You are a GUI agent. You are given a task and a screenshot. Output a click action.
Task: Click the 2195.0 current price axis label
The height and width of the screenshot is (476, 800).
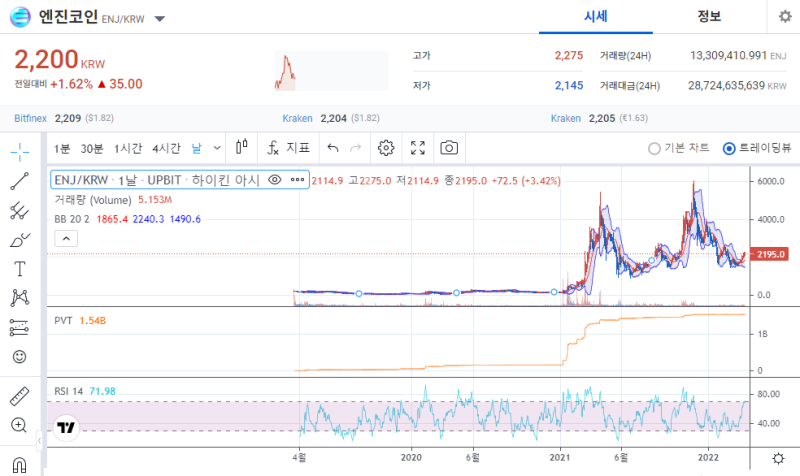(x=769, y=254)
